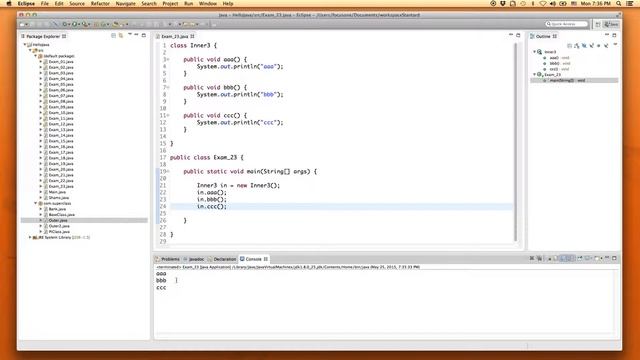Open the Apple menu

pyautogui.click(x=9, y=3)
